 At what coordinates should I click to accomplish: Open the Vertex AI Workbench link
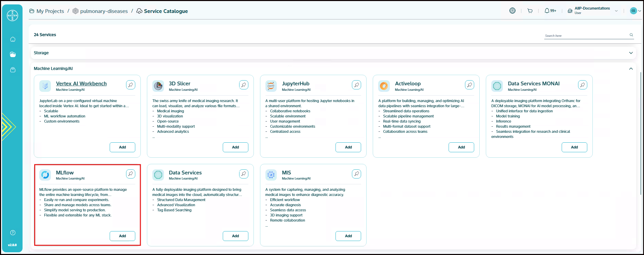click(81, 84)
